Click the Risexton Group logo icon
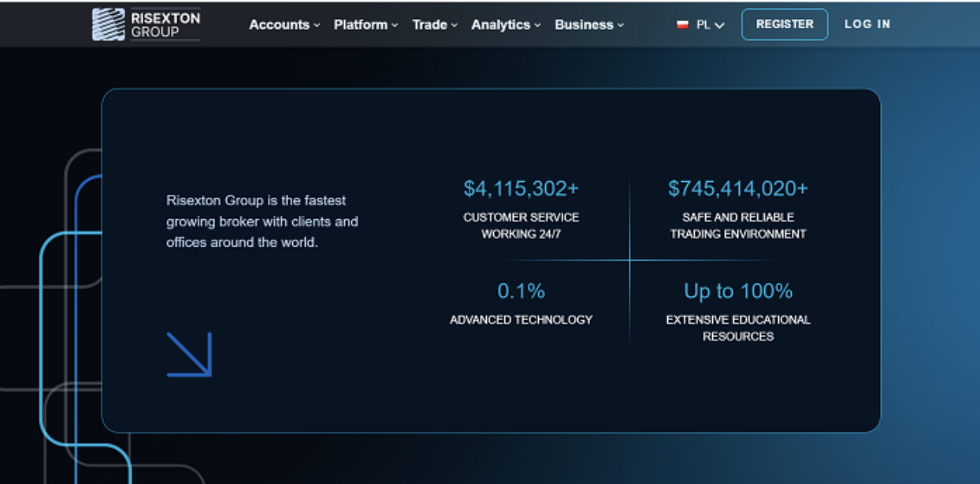Viewport: 980px width, 484px height. click(108, 24)
